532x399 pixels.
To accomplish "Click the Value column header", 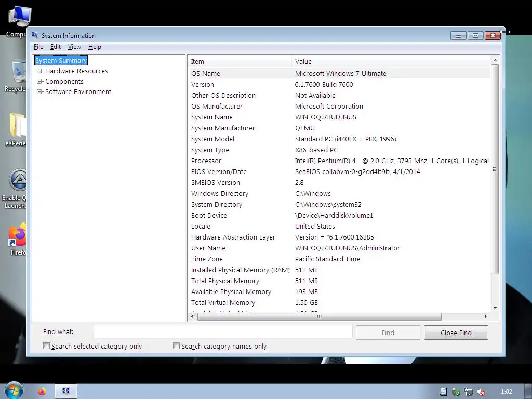I will 391,61.
